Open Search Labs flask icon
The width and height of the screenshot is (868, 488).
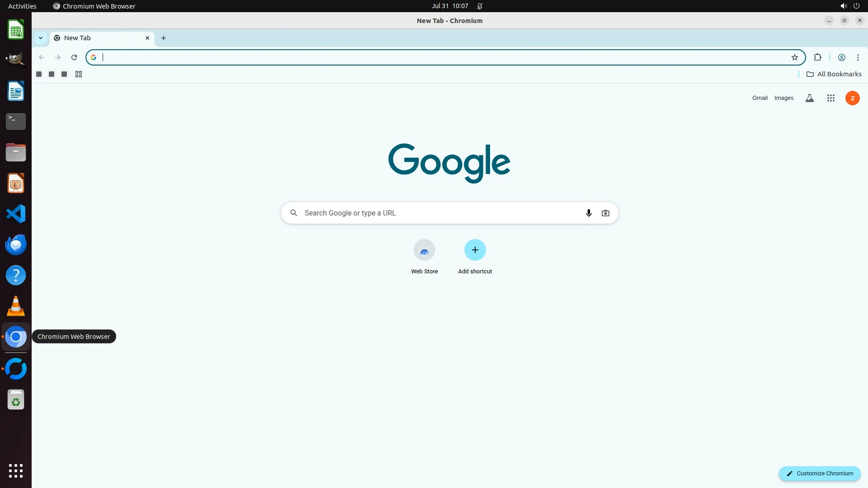[809, 98]
